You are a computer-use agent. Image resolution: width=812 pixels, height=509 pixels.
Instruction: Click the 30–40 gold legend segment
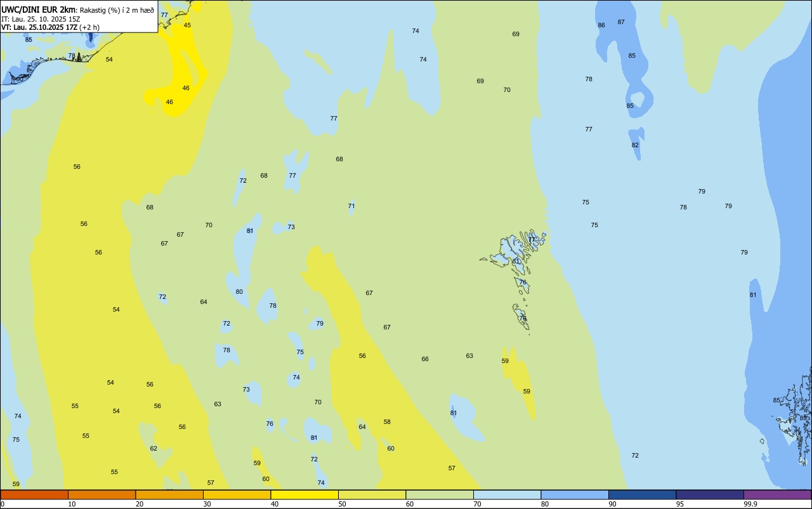tap(237, 494)
